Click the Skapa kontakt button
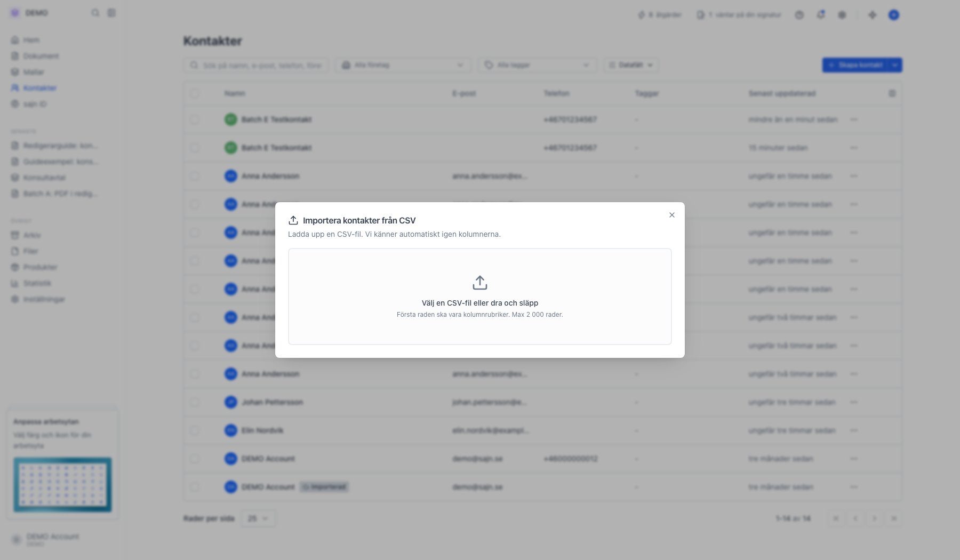Screen dimensions: 960x560 (x=855, y=65)
